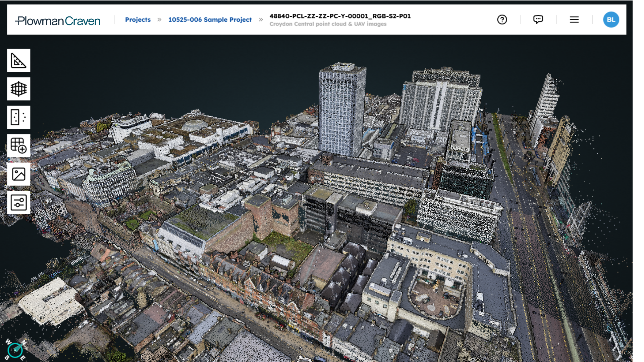Click the 48840-PCL-ZZ-ZZ-PC-Y-00001_RGB-S2-P01 title

[340, 16]
